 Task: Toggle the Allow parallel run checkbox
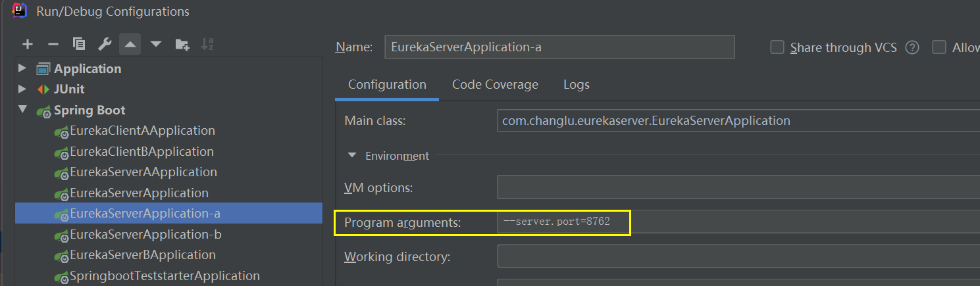pos(939,47)
